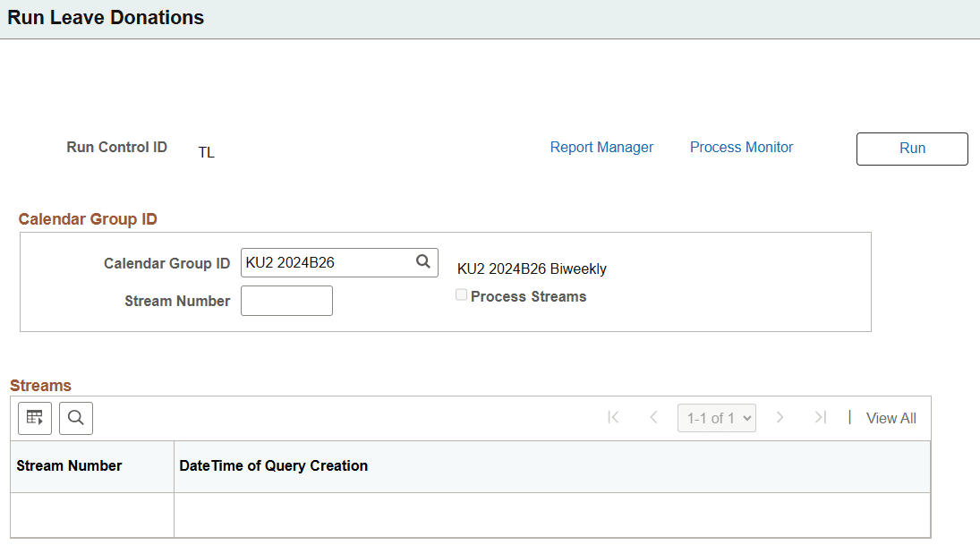Open the Report Manager link

601,148
